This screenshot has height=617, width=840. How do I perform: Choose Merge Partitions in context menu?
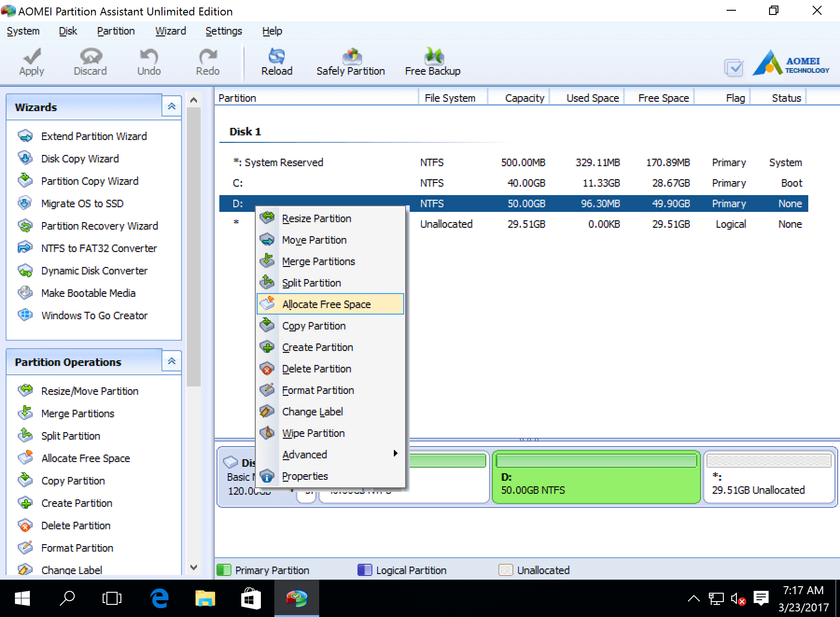click(x=330, y=261)
